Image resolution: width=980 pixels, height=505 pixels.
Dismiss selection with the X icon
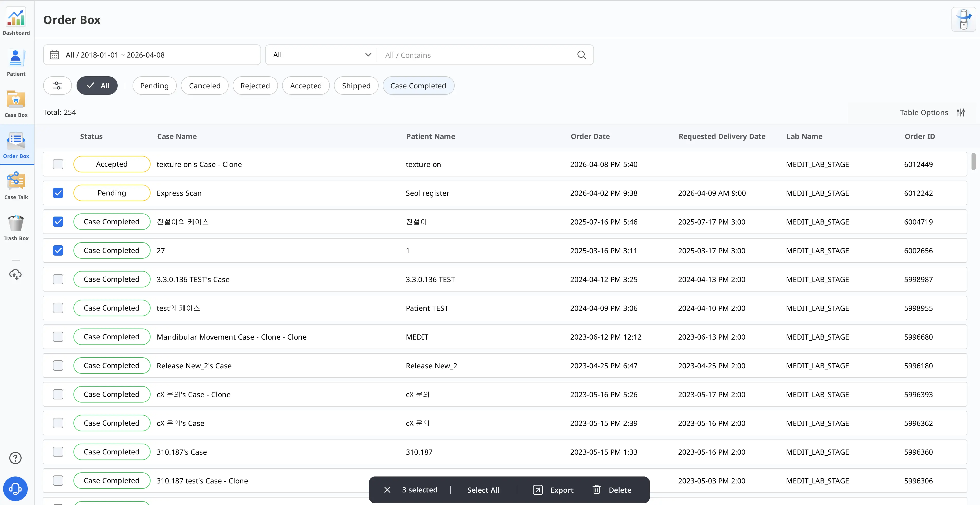click(x=387, y=490)
